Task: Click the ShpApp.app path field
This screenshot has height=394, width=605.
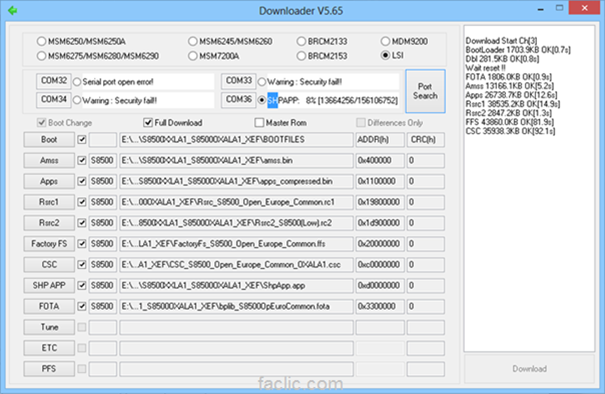Action: 236,286
